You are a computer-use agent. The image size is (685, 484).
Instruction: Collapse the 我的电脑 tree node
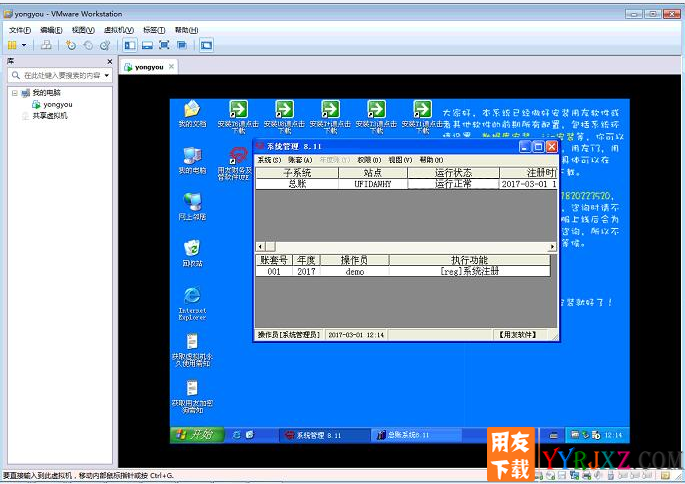pos(15,93)
